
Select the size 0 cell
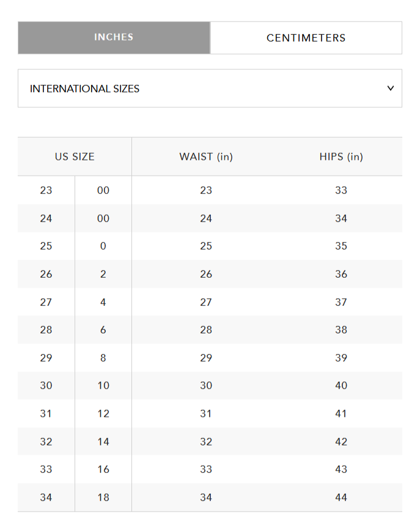click(x=103, y=246)
